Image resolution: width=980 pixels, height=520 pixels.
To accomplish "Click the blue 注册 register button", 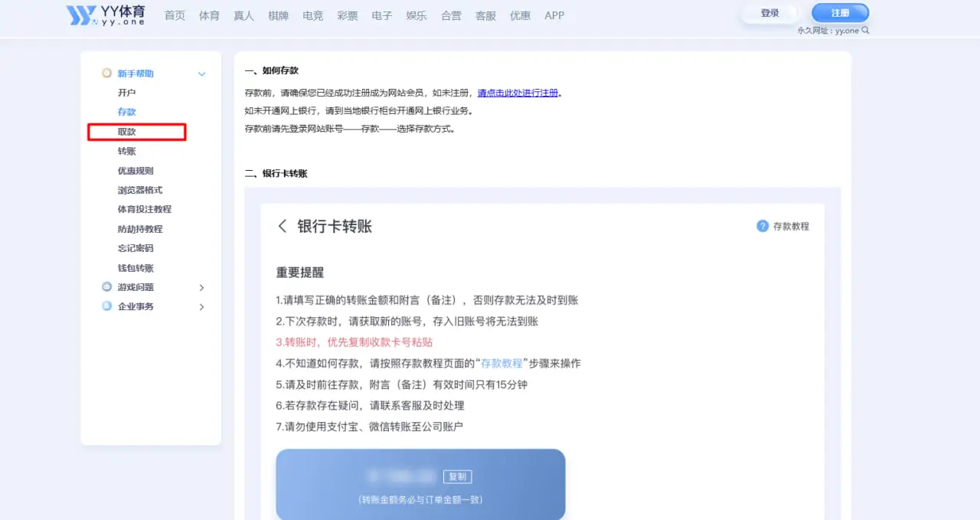I will (x=840, y=13).
